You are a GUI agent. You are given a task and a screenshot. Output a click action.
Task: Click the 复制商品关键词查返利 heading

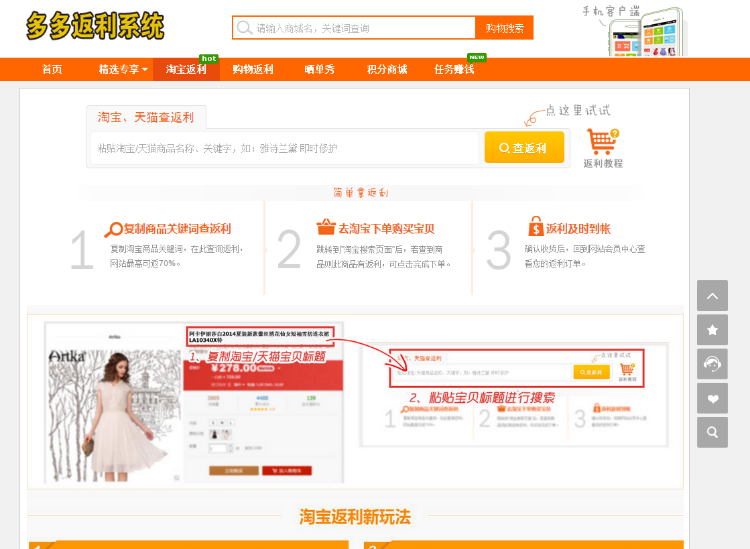point(177,229)
